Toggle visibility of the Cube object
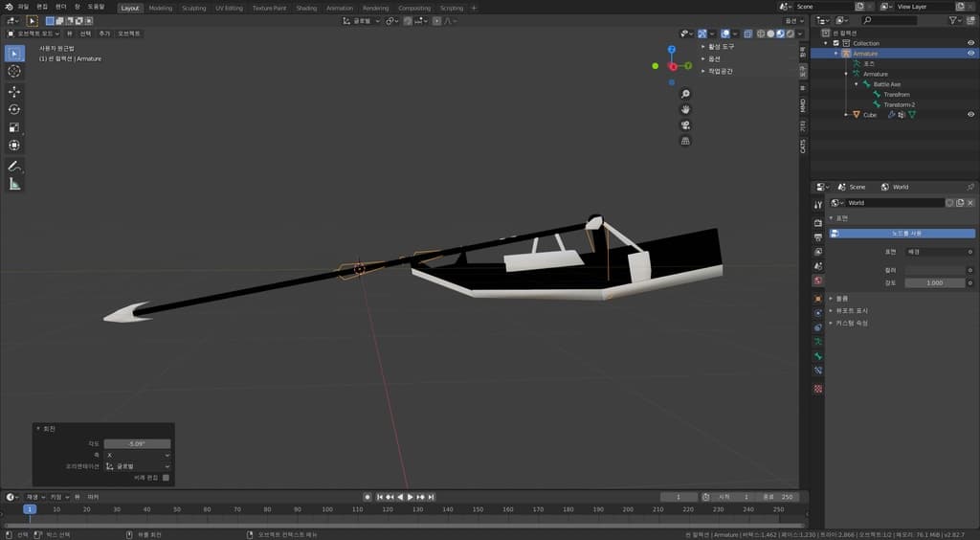The height and width of the screenshot is (540, 980). point(970,115)
